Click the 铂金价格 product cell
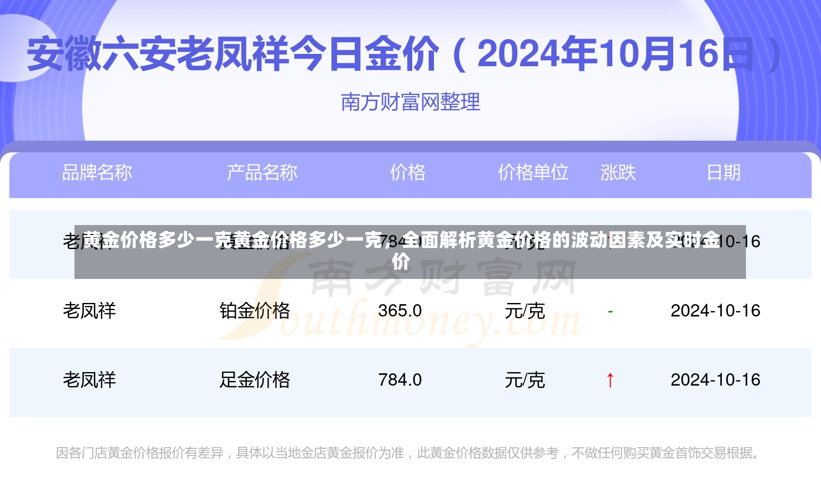This screenshot has height=504, width=821. (x=255, y=311)
